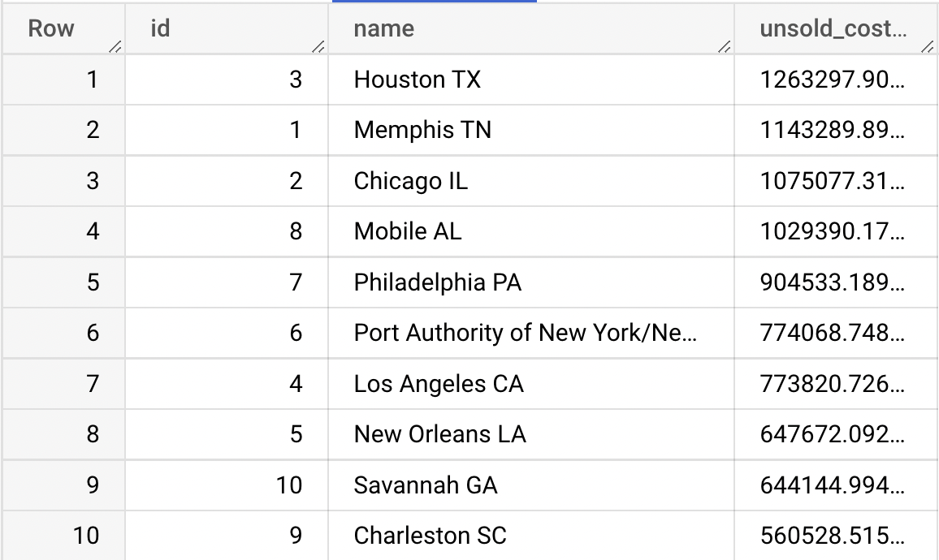
Task: Select the Row column header
Action: (51, 29)
